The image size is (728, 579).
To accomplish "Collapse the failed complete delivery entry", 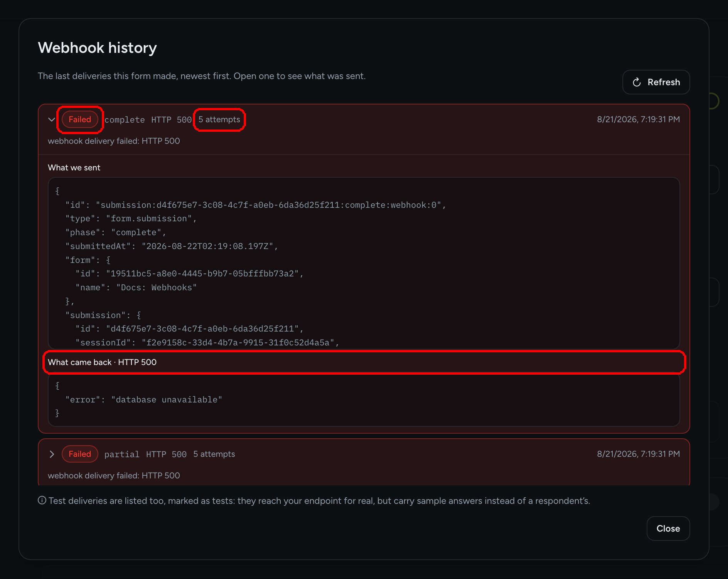I will click(x=52, y=120).
